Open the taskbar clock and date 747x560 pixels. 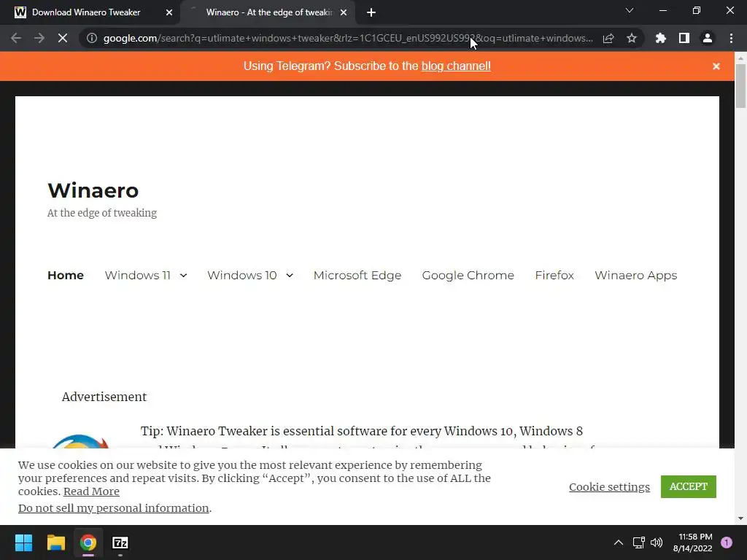693,542
